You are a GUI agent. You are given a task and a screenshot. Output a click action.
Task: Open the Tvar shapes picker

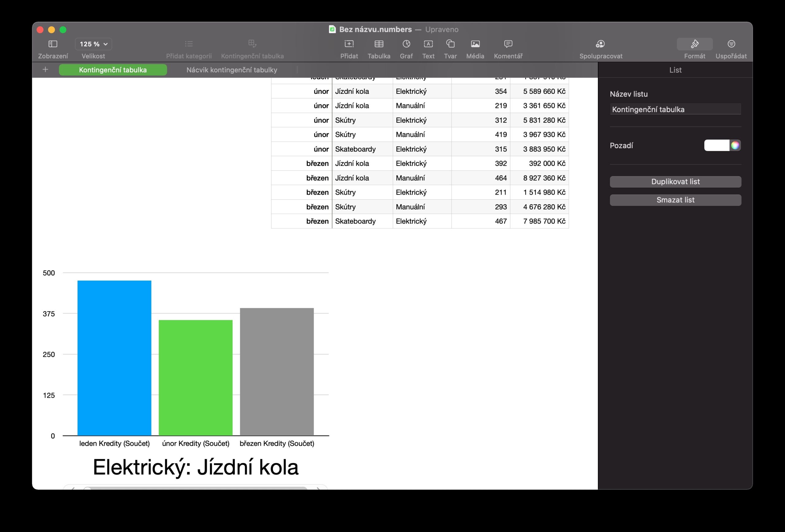click(450, 44)
